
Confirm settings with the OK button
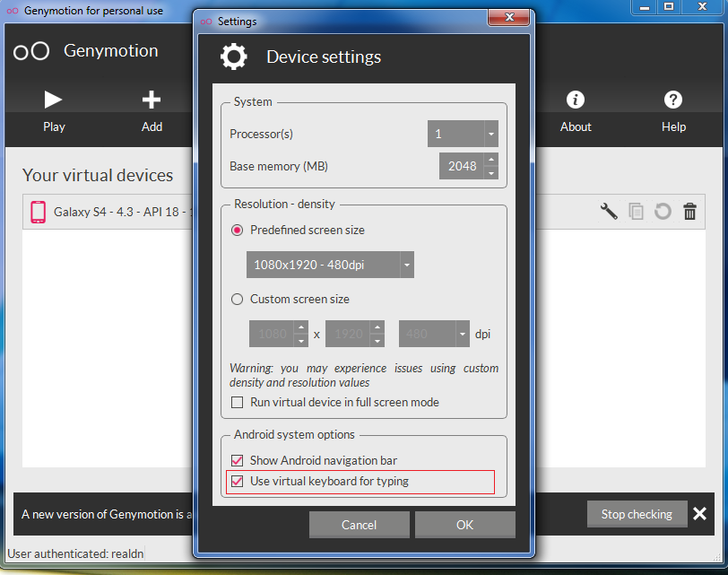[464, 525]
